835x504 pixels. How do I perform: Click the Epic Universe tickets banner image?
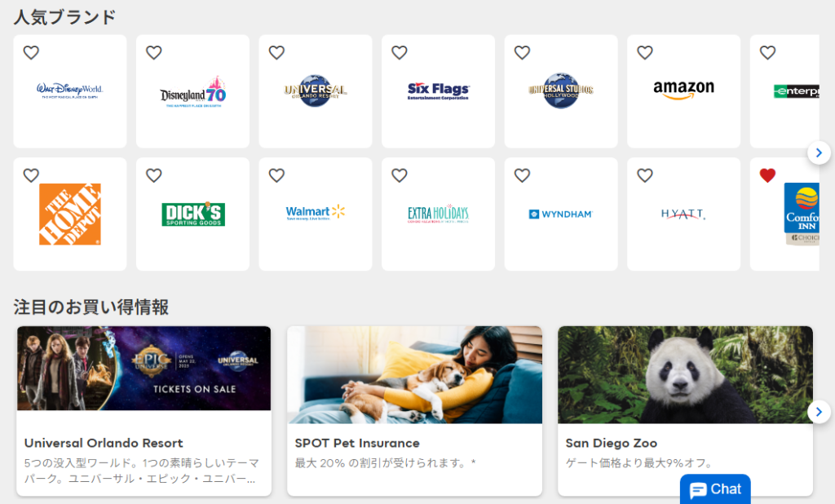point(144,368)
